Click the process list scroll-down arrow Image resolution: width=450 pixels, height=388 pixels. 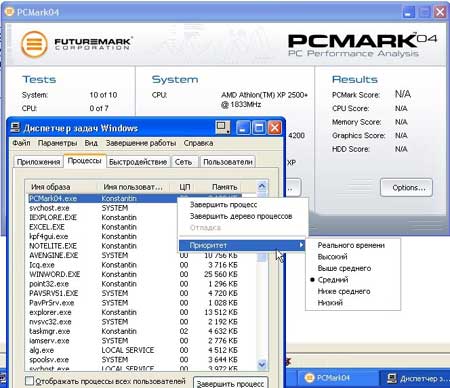pos(262,364)
